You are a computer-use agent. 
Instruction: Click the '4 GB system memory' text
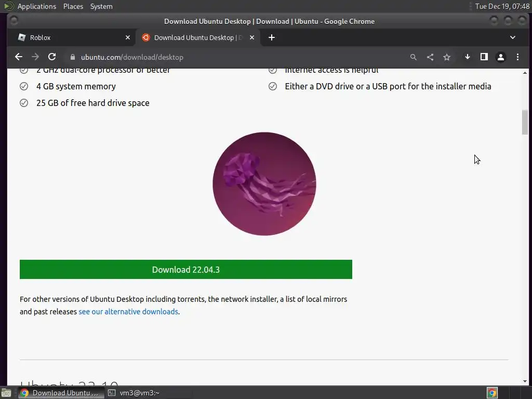point(76,86)
